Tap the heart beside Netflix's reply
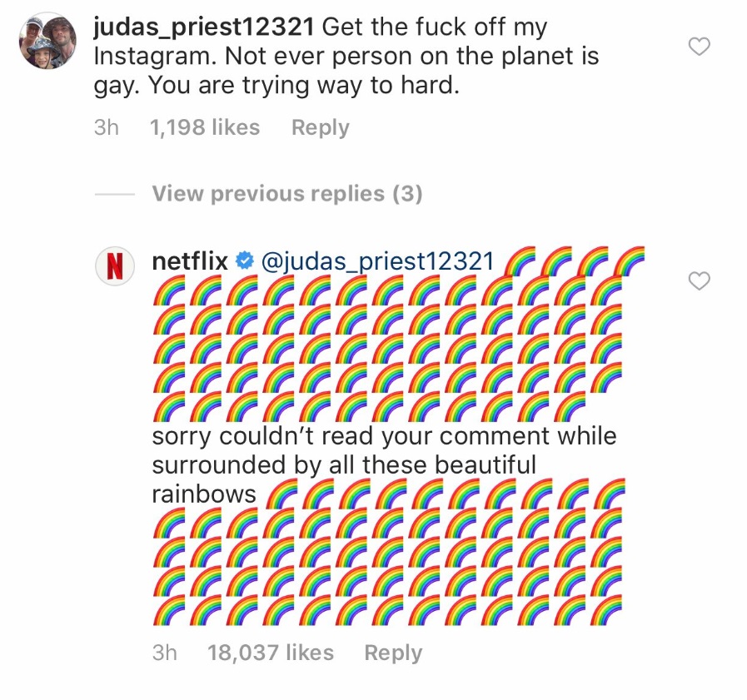Image resolution: width=747 pixels, height=700 pixels. pyautogui.click(x=700, y=281)
